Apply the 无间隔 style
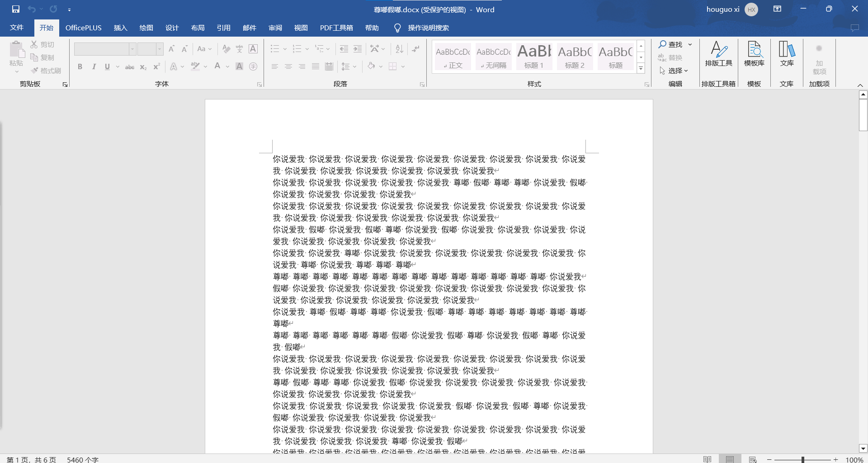This screenshot has height=463, width=868. [493, 56]
